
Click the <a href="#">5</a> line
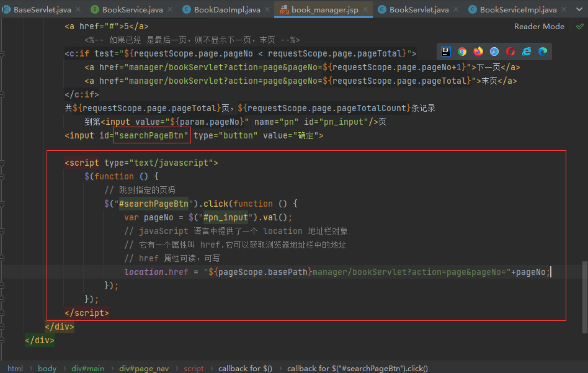click(x=107, y=26)
